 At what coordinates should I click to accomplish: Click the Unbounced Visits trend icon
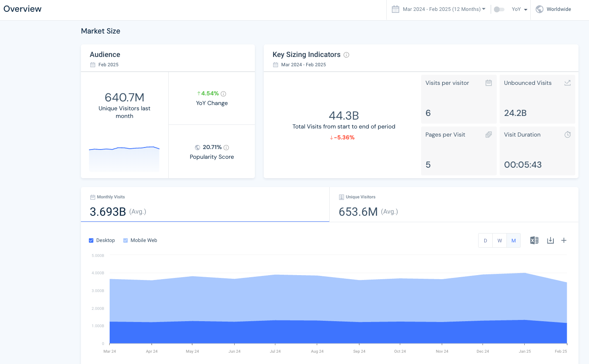[567, 82]
